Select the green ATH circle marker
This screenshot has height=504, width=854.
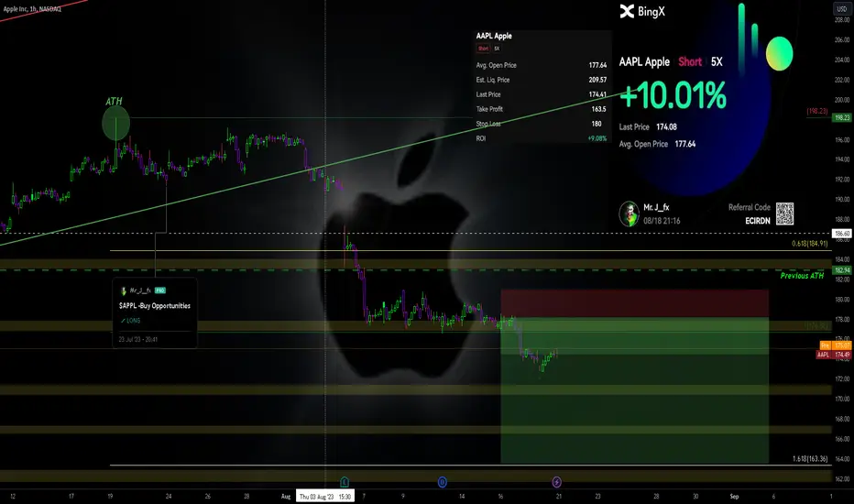pos(116,123)
